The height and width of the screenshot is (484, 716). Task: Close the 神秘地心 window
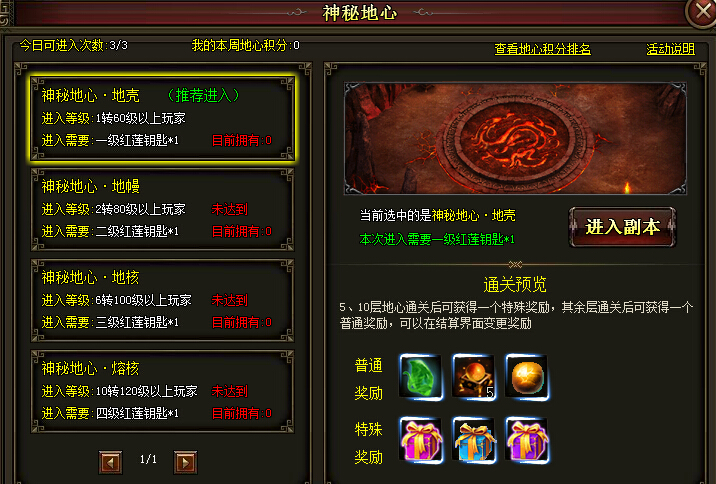click(702, 12)
